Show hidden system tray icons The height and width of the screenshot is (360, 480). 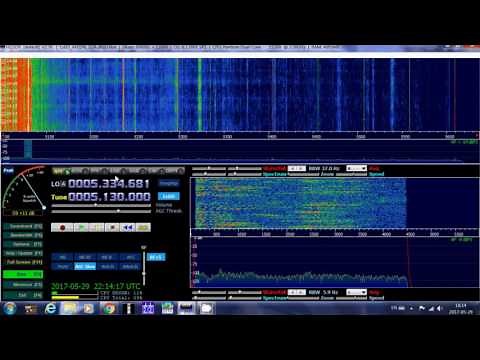pos(411,309)
